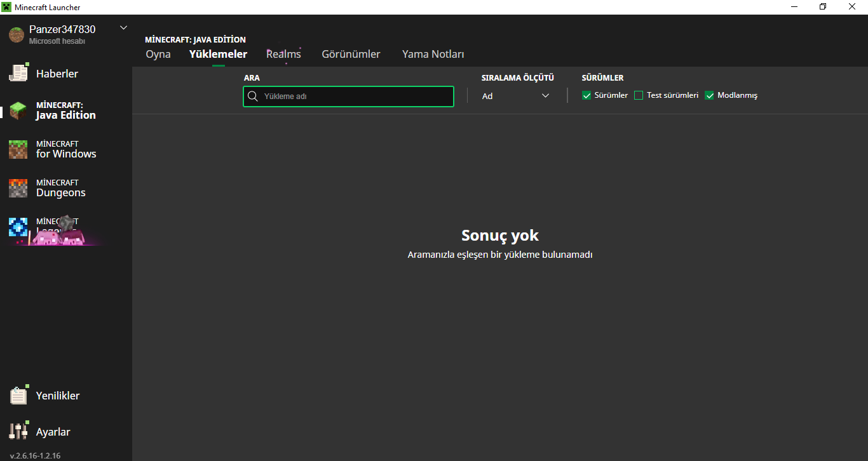Open the Realms tab
The image size is (868, 461).
tap(283, 54)
